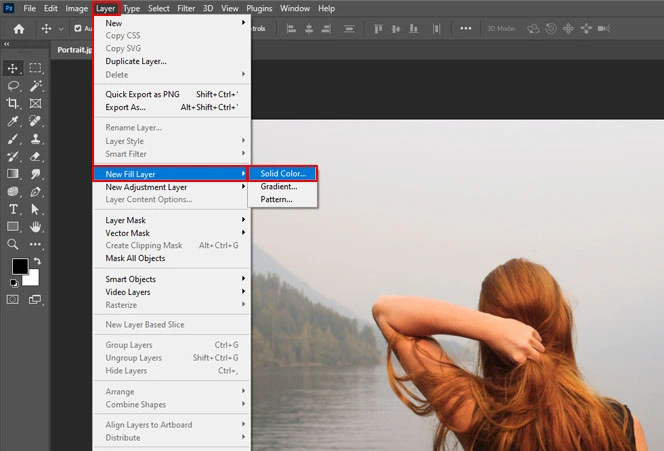This screenshot has width=664, height=451.
Task: Choose the Brush tool
Action: tap(13, 139)
